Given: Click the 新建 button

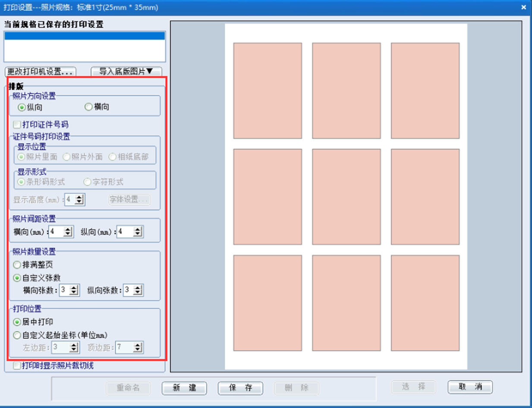Looking at the screenshot, I should click(x=184, y=388).
